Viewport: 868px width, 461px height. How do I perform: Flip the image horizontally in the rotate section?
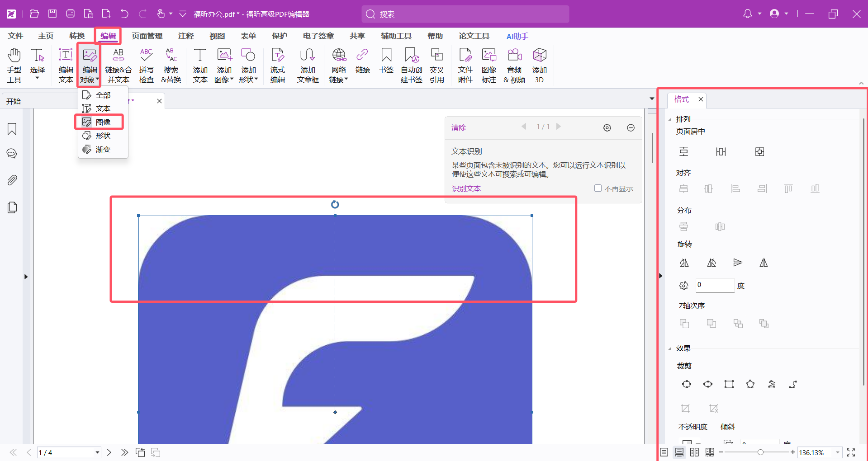click(764, 263)
